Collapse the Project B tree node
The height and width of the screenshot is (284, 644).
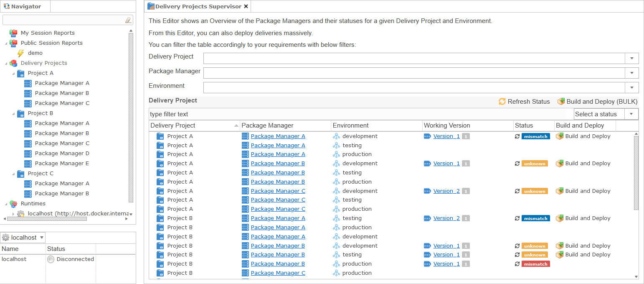(13, 113)
